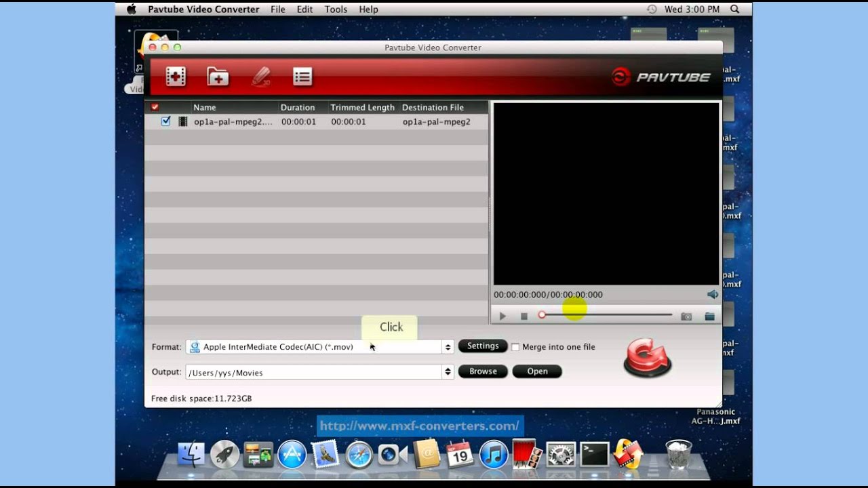Image resolution: width=868 pixels, height=488 pixels.
Task: Open the File menu
Action: [x=278, y=9]
